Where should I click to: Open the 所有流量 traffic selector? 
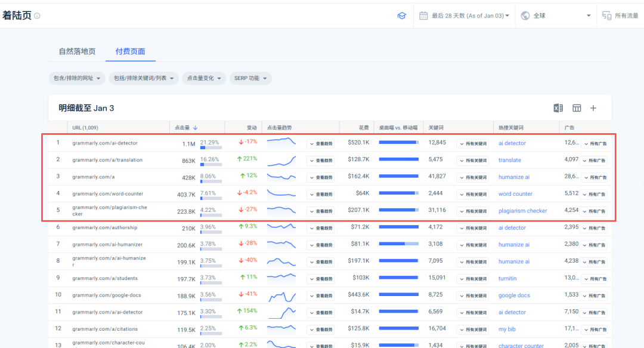(x=621, y=16)
